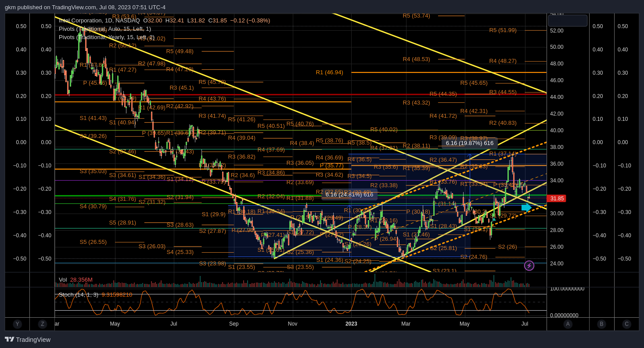
Task: Click the S5 (28.91) pivot label
Action: 122,223
